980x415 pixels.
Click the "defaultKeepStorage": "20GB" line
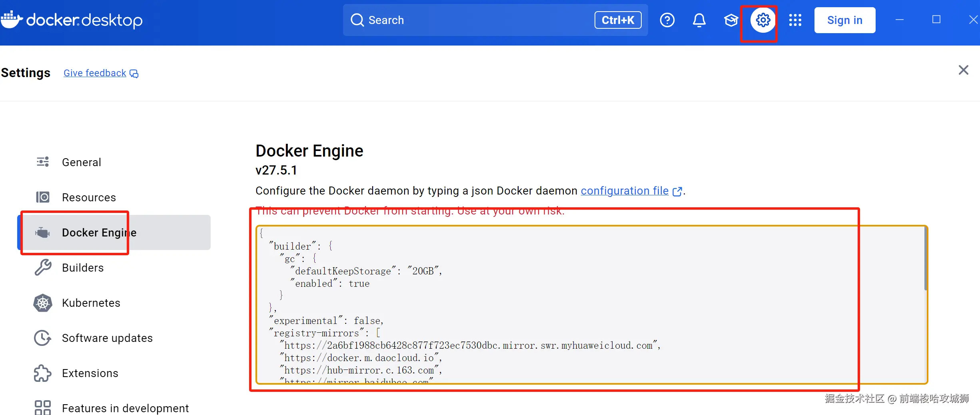click(x=366, y=271)
